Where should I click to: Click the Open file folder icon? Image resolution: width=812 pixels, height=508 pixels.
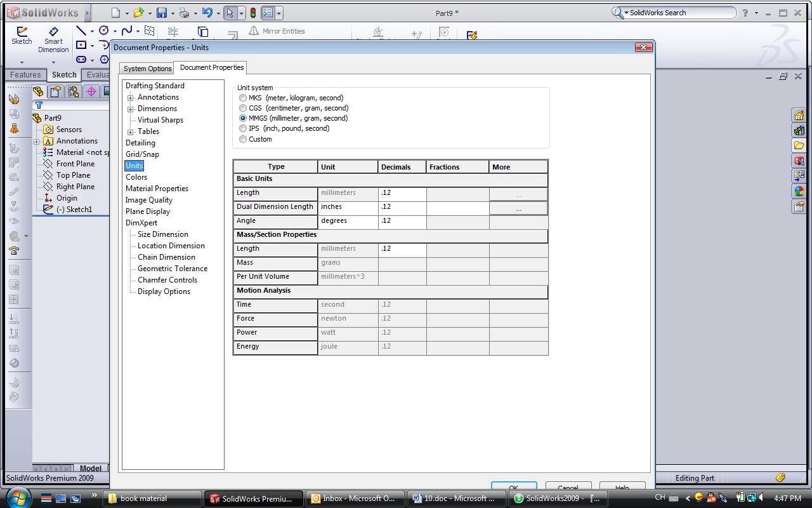click(x=138, y=13)
